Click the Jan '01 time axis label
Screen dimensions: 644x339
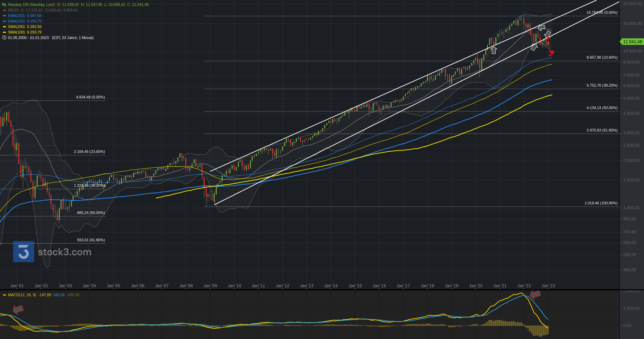pos(17,286)
